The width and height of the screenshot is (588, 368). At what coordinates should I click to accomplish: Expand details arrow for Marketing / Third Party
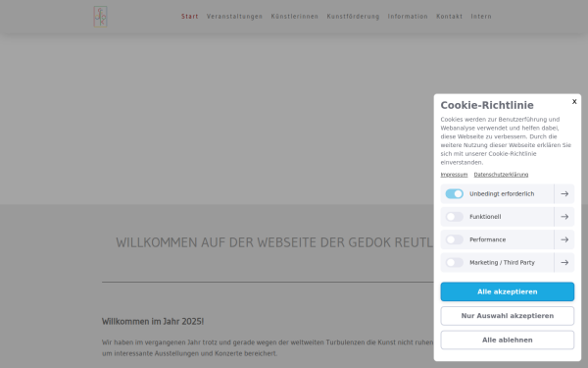click(564, 262)
